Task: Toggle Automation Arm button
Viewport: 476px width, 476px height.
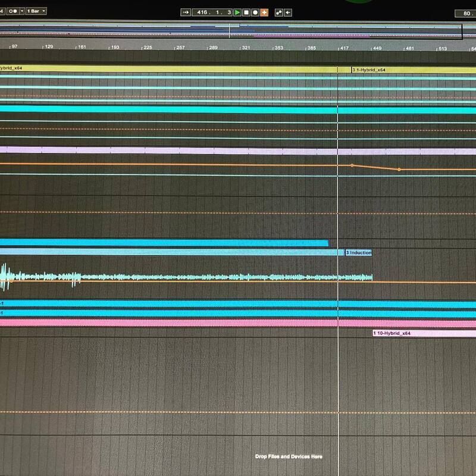Action: [278, 12]
